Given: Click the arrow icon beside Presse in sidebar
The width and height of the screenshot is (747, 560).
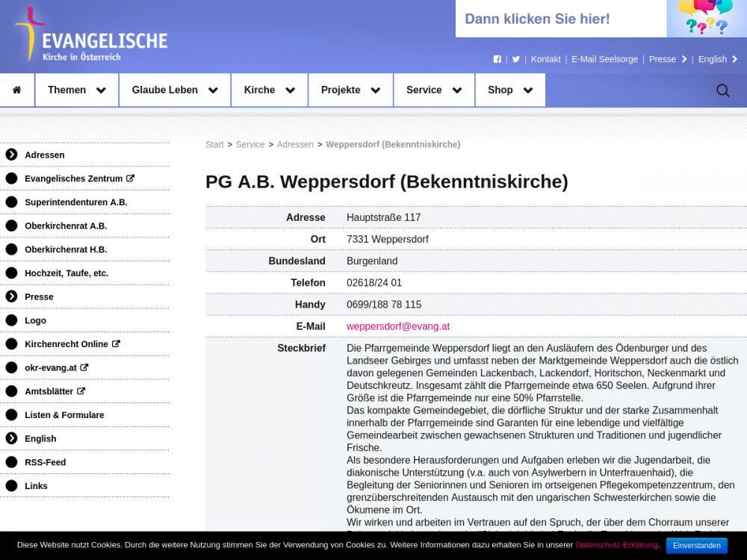Looking at the screenshot, I should [11, 296].
